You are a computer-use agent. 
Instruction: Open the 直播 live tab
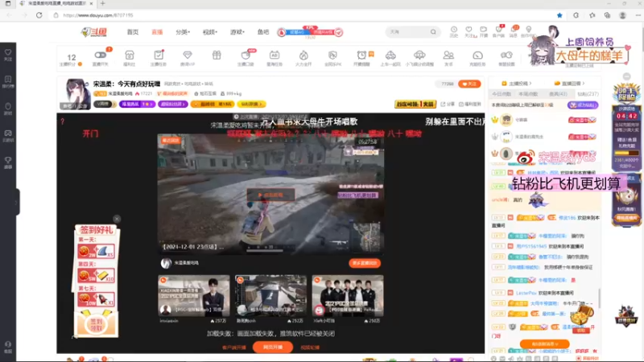click(x=157, y=32)
